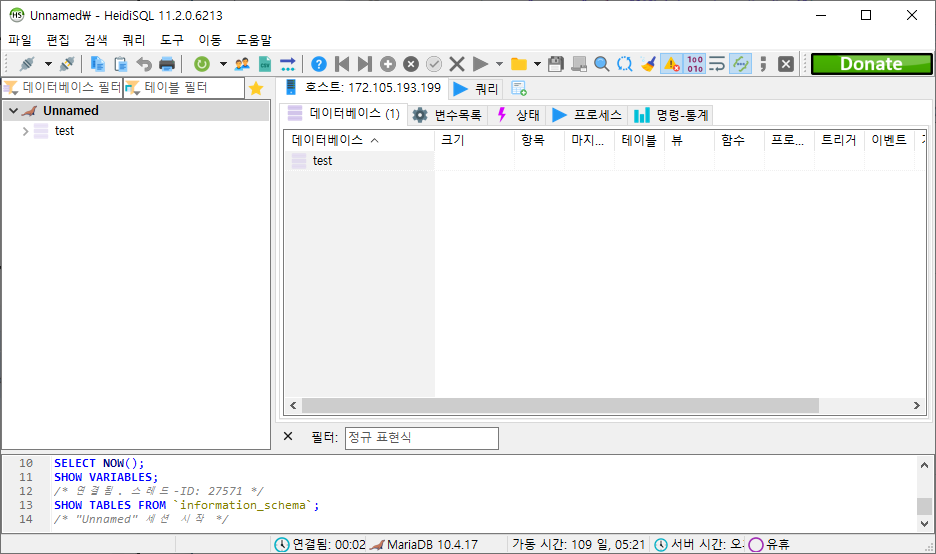
Task: Click the 크기 column header
Action: [475, 140]
